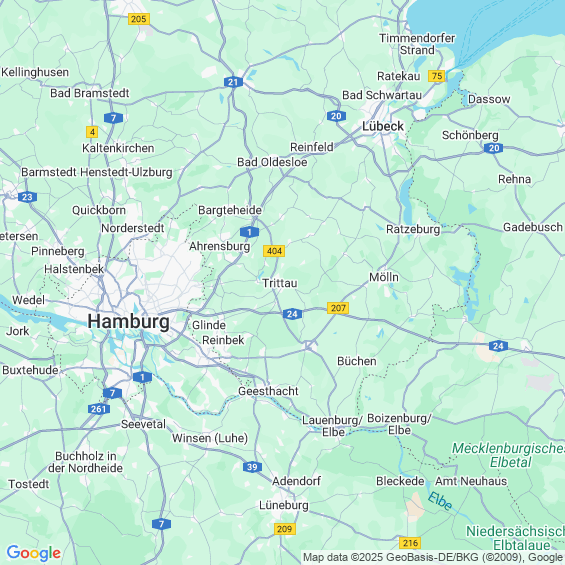565x565 pixels.
Task: Click the Timmendorfer Strand label
Action: click(417, 44)
